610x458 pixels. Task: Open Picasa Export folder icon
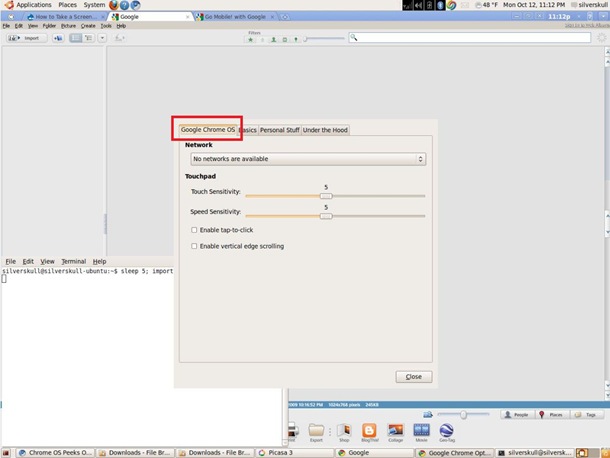(316, 430)
